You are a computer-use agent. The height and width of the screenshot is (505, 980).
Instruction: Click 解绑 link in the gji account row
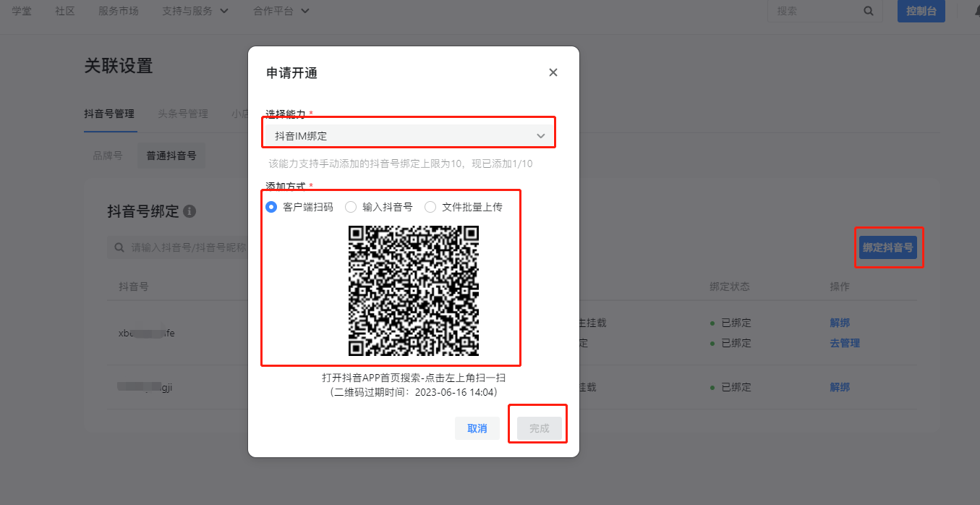coord(840,387)
